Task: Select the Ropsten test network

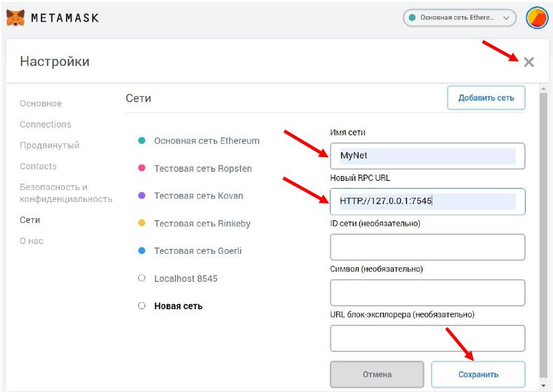Action: coord(202,168)
